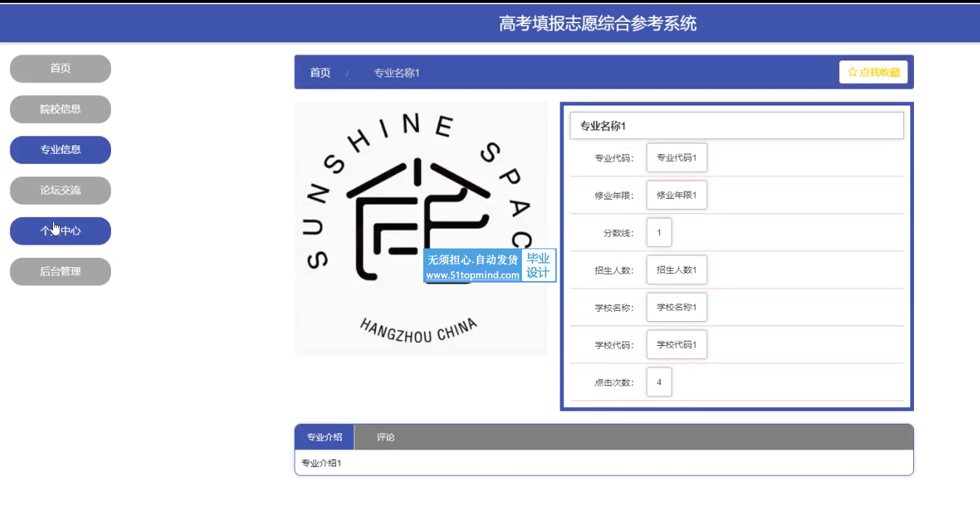Click the 高考填报志愿综合参考系统 header title
Viewport: 980px width, 531px height.
(597, 23)
